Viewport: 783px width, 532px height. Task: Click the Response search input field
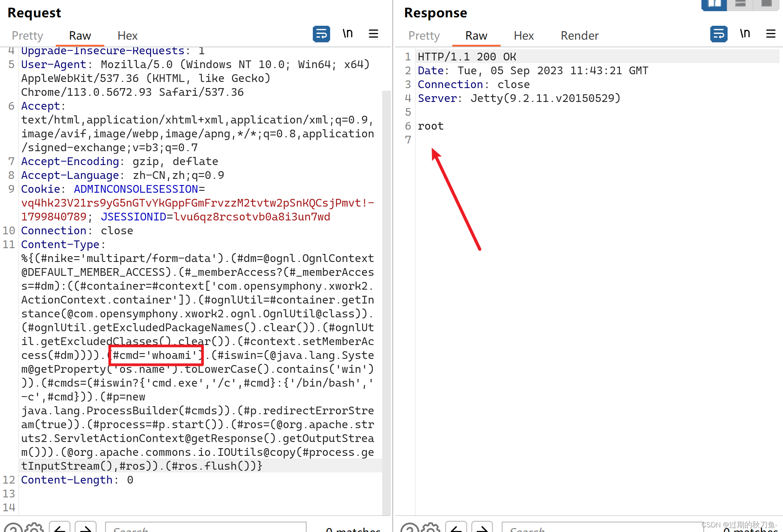[602, 528]
